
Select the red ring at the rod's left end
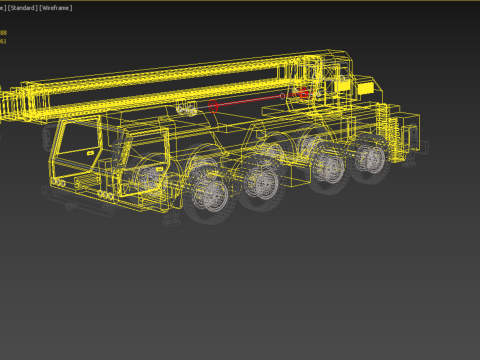pos(213,107)
